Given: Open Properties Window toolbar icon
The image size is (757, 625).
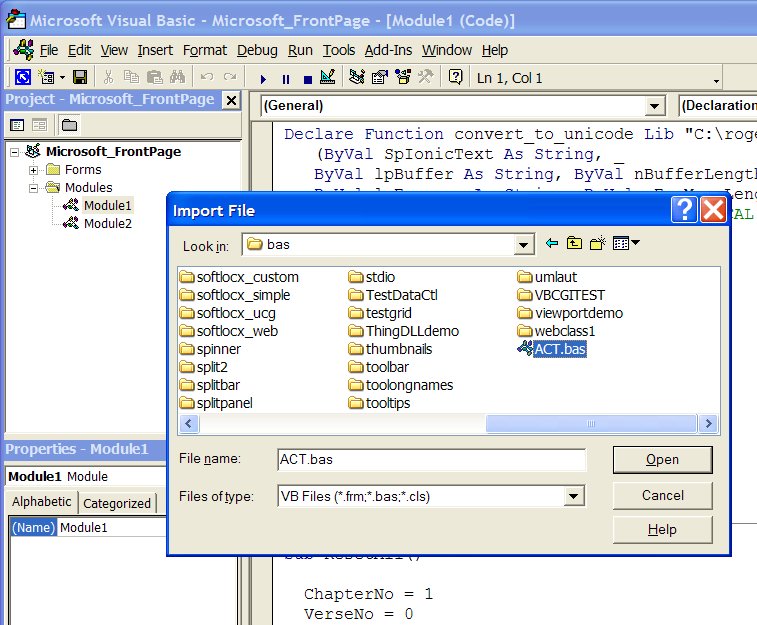Looking at the screenshot, I should (380, 77).
